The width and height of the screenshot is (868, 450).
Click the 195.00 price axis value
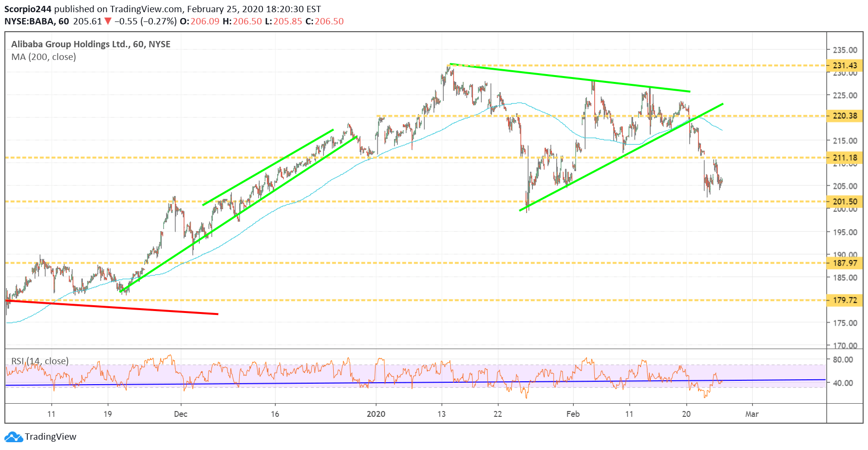click(x=845, y=232)
